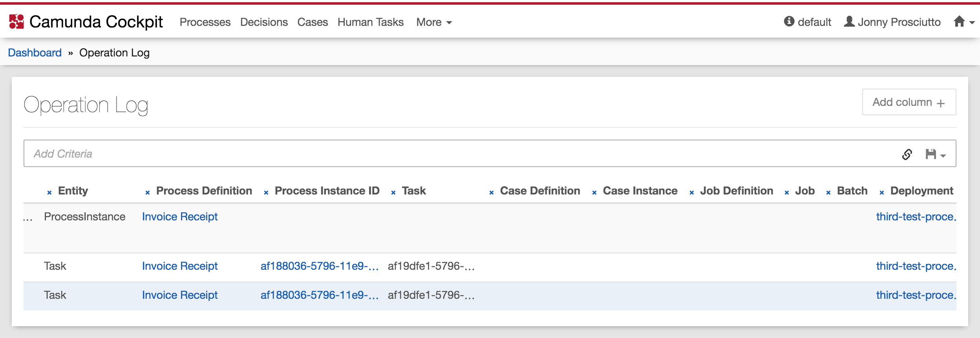This screenshot has height=338, width=980.
Task: Remove the Process Definition column
Action: pos(148,193)
